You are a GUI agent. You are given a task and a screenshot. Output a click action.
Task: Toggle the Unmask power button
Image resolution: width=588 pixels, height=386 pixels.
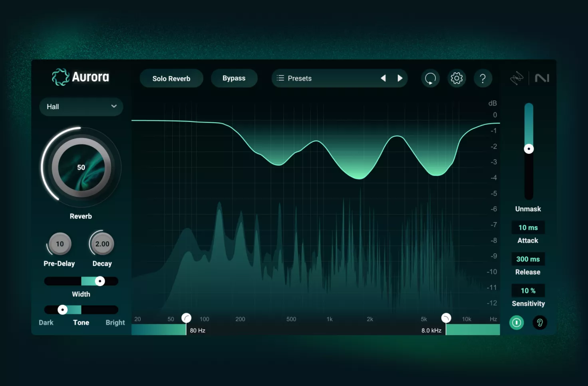coord(516,322)
